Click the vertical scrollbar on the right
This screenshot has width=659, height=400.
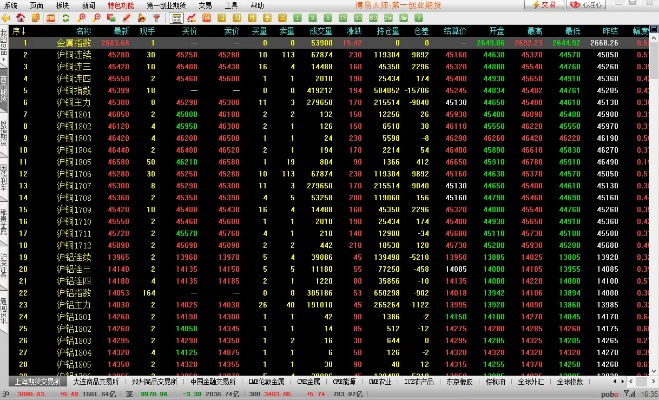pos(654,200)
